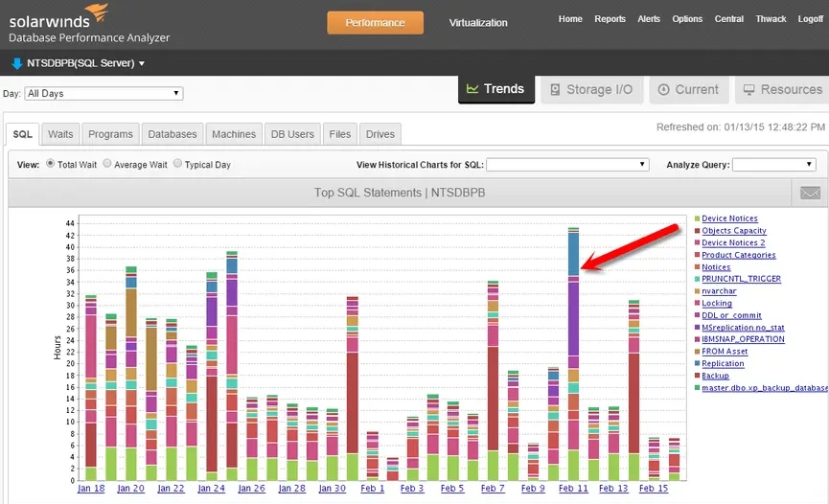Click the Virtualization button
The height and width of the screenshot is (504, 829).
[478, 23]
